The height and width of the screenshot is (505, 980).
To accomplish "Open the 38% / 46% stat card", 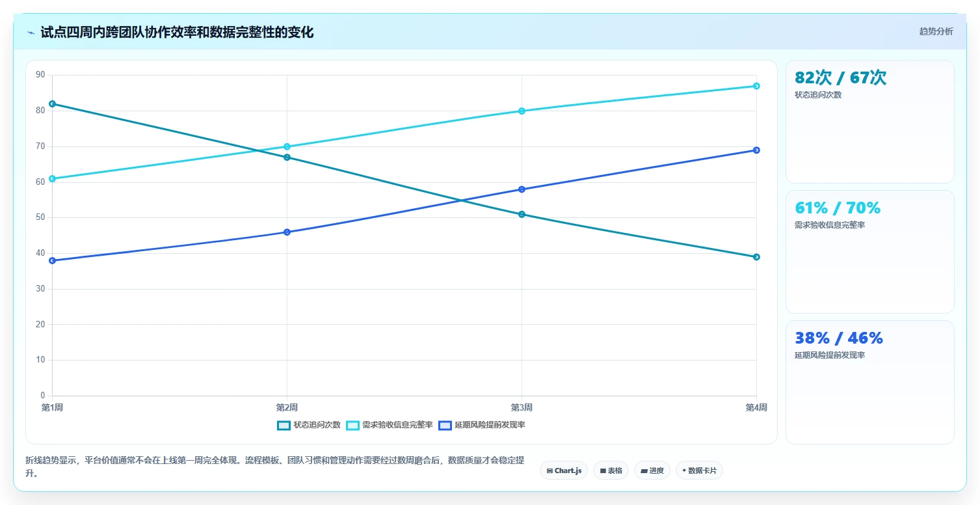I will pyautogui.click(x=869, y=382).
